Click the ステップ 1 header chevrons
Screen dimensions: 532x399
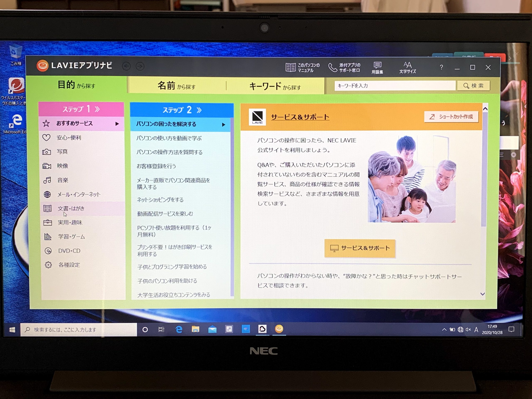[x=97, y=110]
